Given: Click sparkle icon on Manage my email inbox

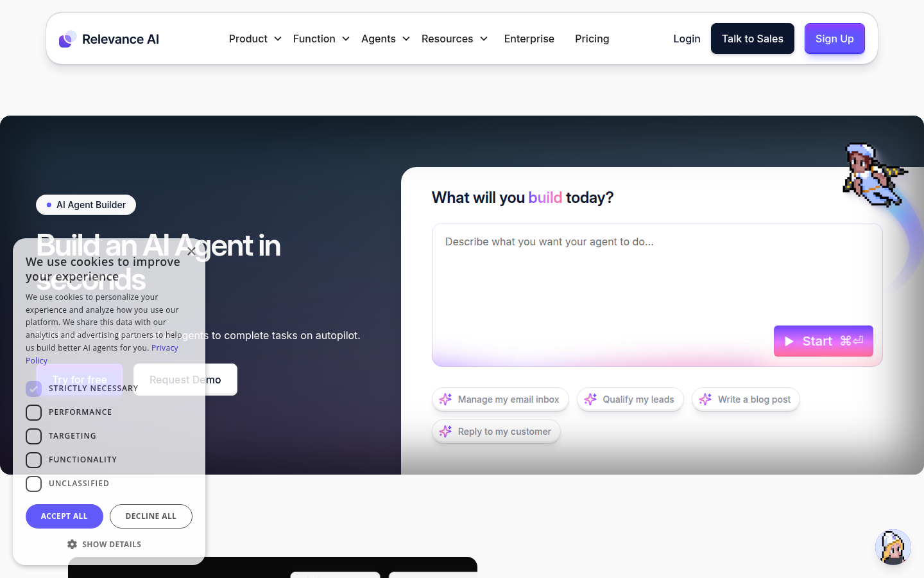Looking at the screenshot, I should (445, 399).
